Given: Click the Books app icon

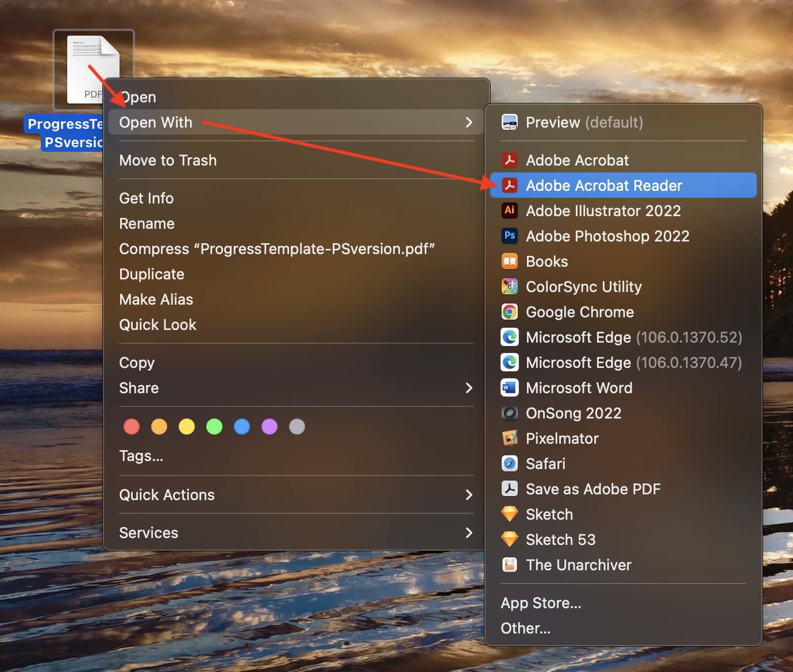Looking at the screenshot, I should [509, 262].
